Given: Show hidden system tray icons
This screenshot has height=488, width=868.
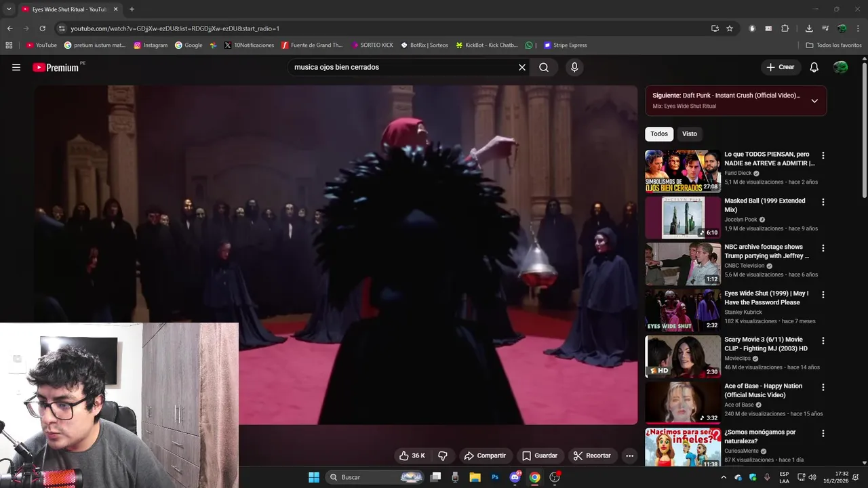Looking at the screenshot, I should pyautogui.click(x=724, y=477).
